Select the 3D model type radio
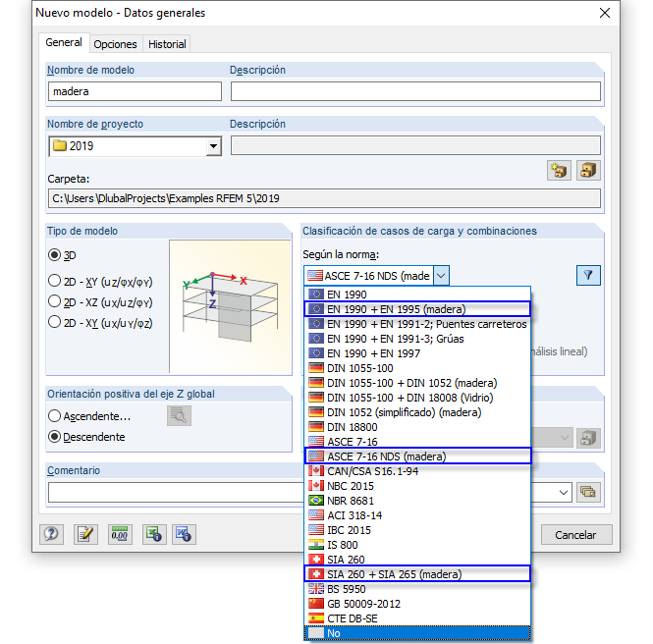 click(54, 255)
